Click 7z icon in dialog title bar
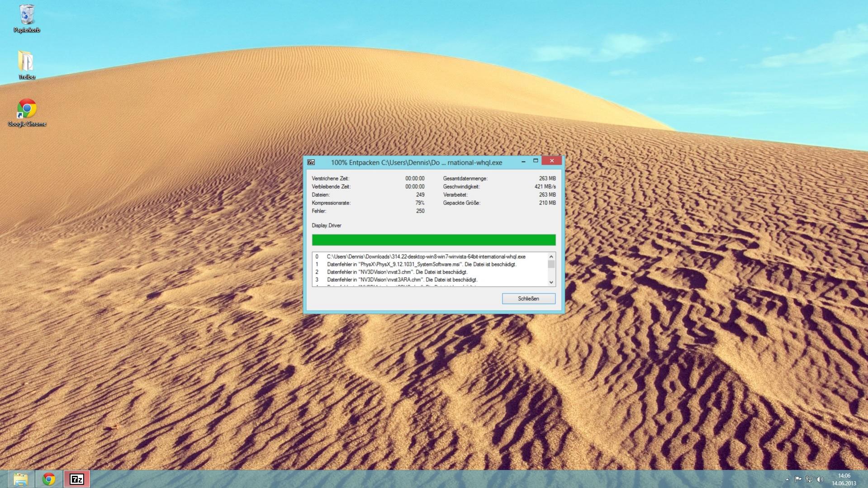868x488 pixels. 311,162
